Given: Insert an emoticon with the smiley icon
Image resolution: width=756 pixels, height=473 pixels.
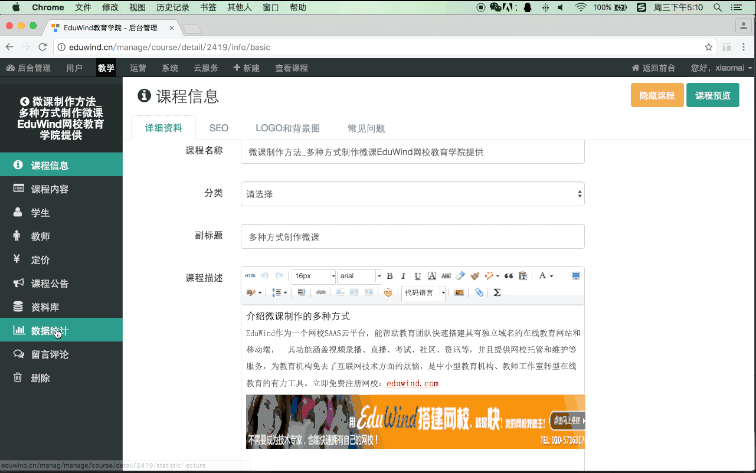Looking at the screenshot, I should tap(388, 292).
